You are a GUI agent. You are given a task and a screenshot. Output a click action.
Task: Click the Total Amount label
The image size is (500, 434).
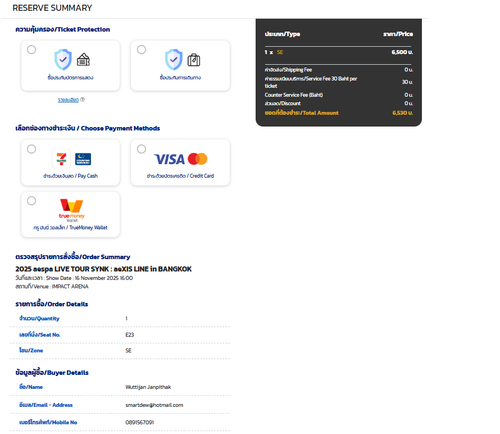302,113
